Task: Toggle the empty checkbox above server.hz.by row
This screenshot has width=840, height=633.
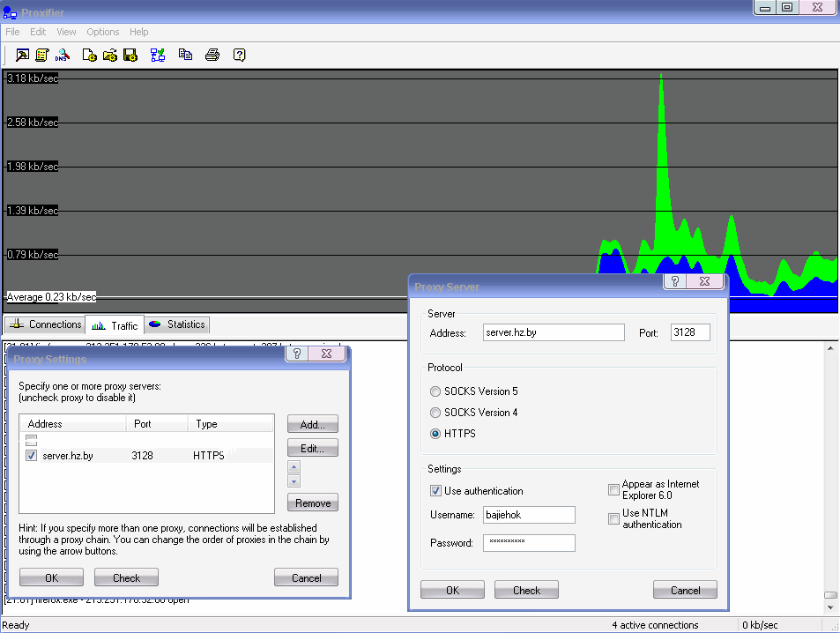Action: [31, 440]
